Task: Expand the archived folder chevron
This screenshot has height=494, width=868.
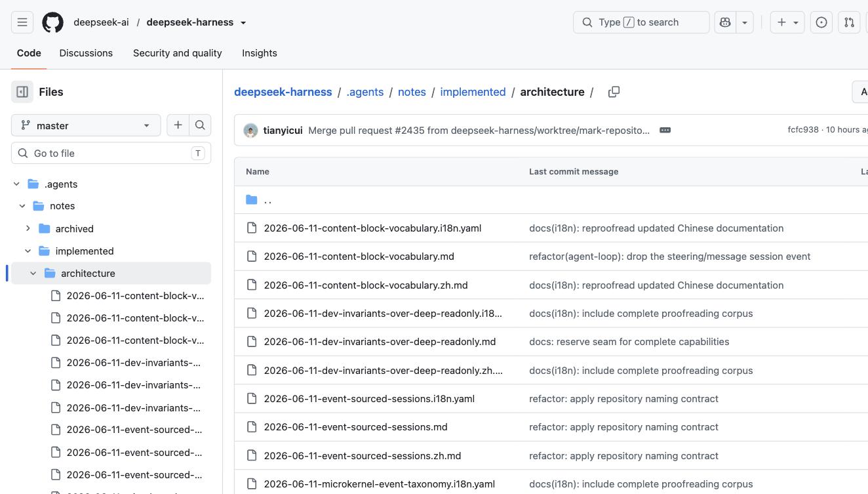Action: click(x=28, y=228)
